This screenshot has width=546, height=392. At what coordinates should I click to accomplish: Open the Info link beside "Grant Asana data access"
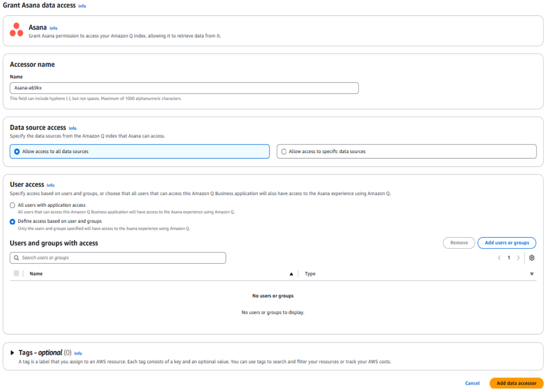[82, 6]
